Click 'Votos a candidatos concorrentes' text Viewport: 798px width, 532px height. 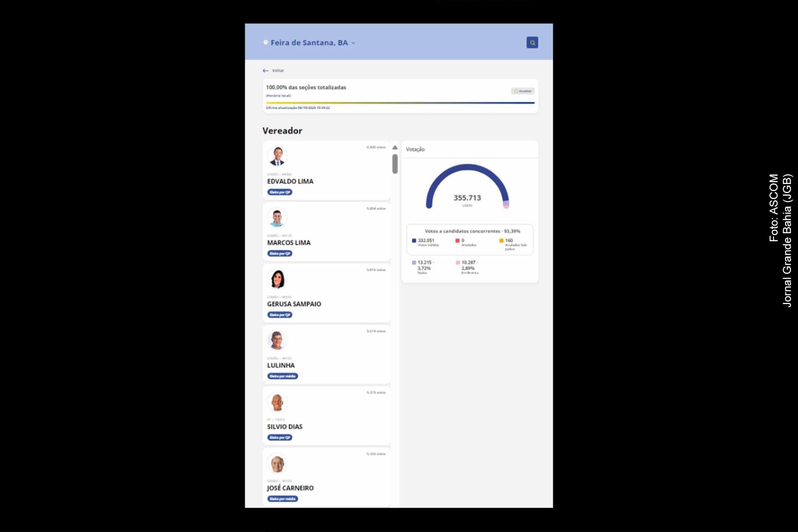(x=463, y=231)
